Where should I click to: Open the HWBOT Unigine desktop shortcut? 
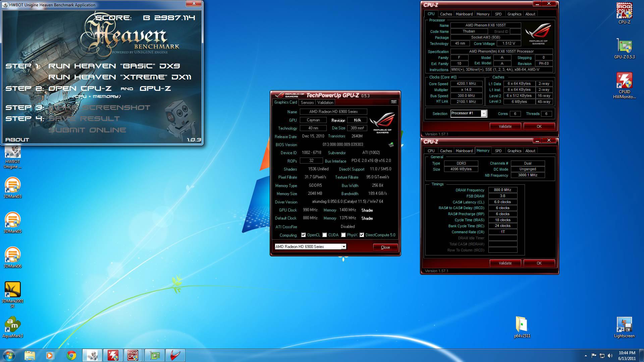[x=12, y=158]
